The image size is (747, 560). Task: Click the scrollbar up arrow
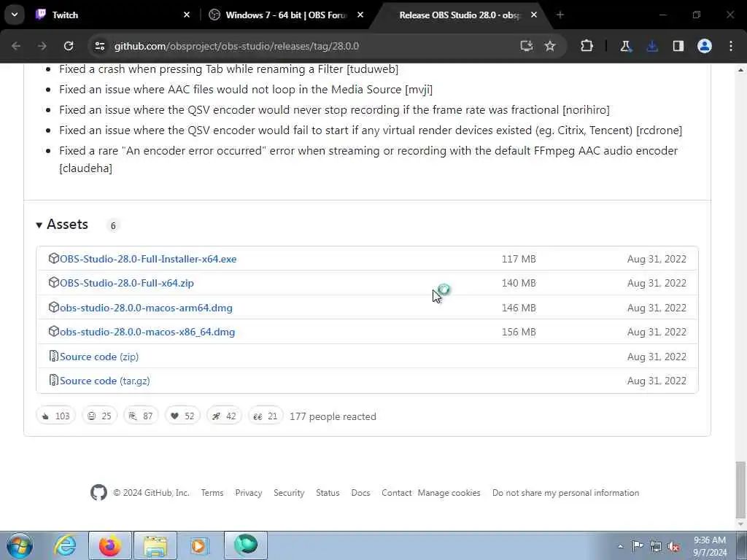740,70
